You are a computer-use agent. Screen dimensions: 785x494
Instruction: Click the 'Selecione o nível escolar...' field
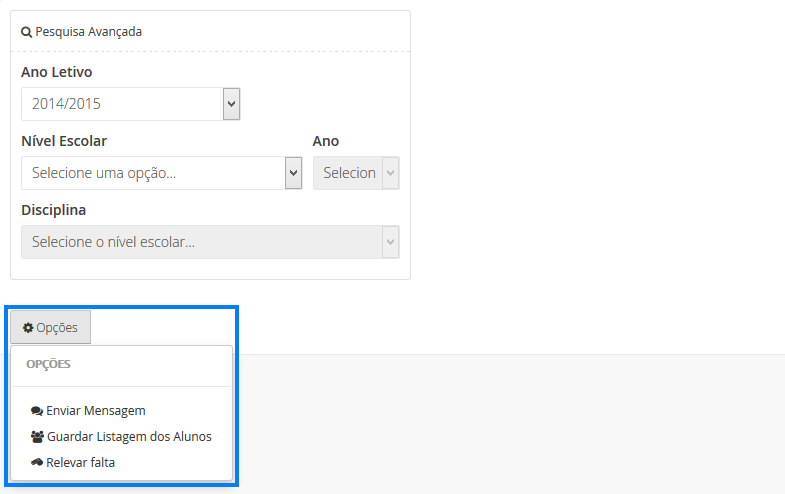coord(200,242)
